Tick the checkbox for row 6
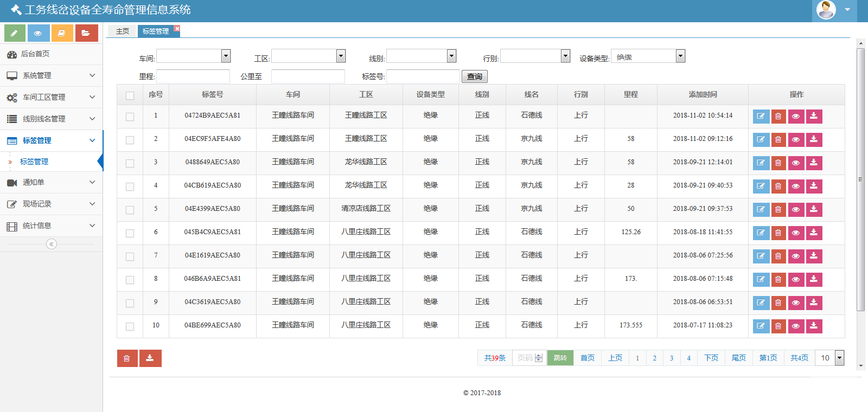The image size is (868, 412). click(x=130, y=233)
